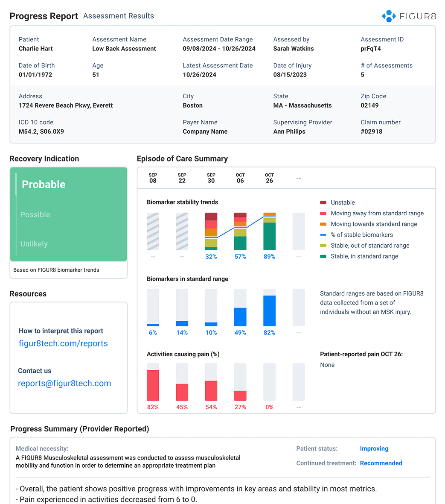Select the SEP 08 assessment date
The height and width of the screenshot is (504, 445).
[x=153, y=178]
